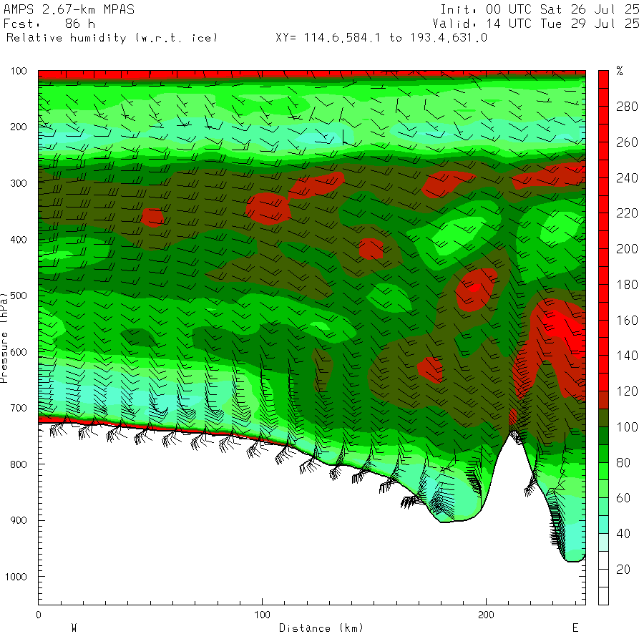This screenshot has width=644, height=644.
Task: Click the 0 distance axis label
Action: 39,615
